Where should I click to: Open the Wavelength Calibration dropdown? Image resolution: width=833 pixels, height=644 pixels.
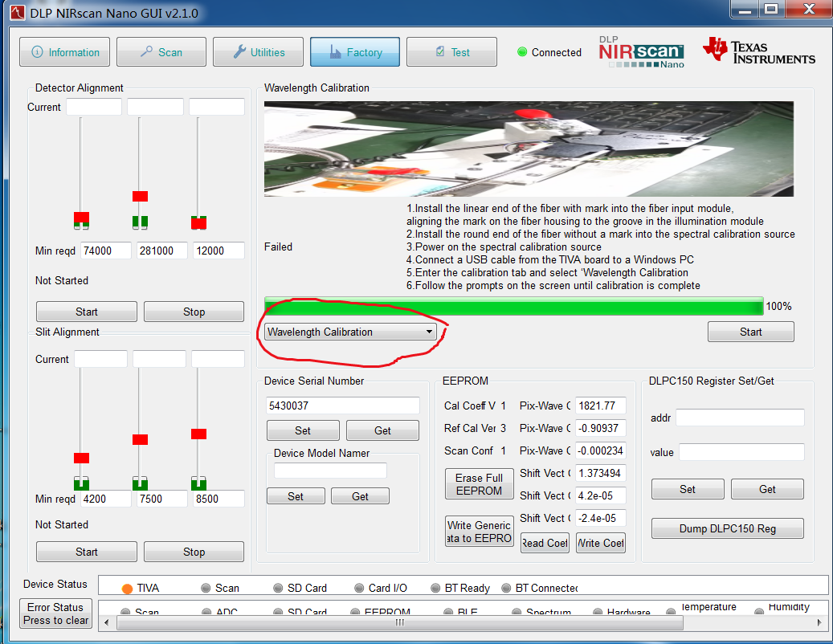point(350,332)
